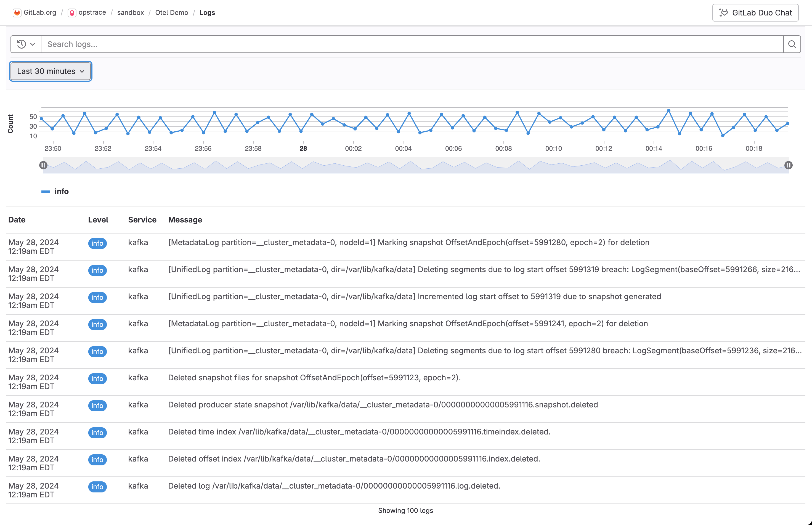
Task: Click the middle of the timeline range slider
Action: pos(416,165)
